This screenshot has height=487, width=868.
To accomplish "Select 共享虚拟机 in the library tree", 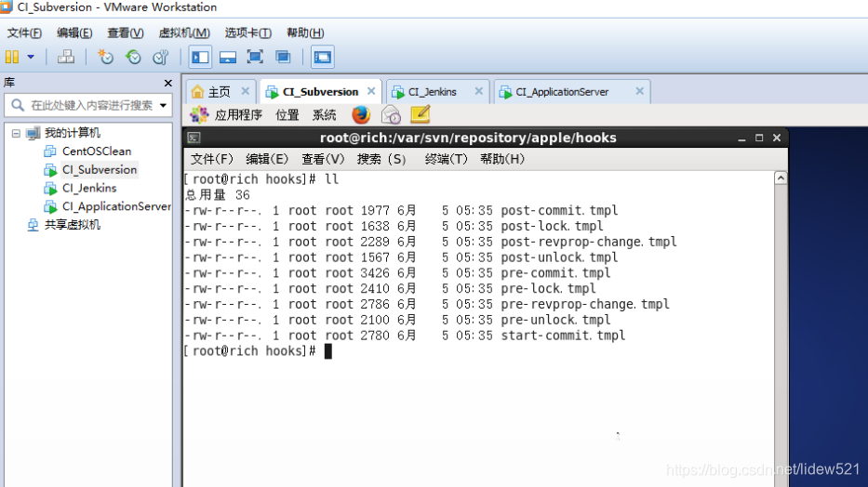I will (x=73, y=224).
